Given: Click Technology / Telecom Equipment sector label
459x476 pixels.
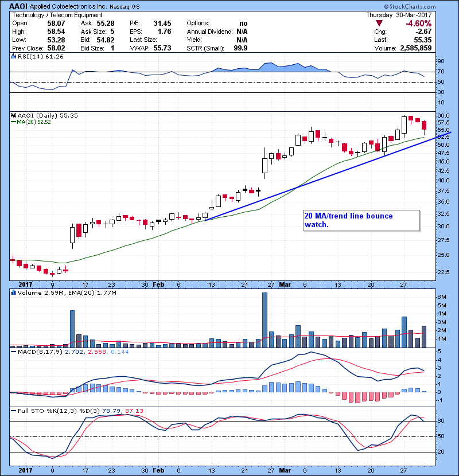Looking at the screenshot, I should tap(57, 15).
